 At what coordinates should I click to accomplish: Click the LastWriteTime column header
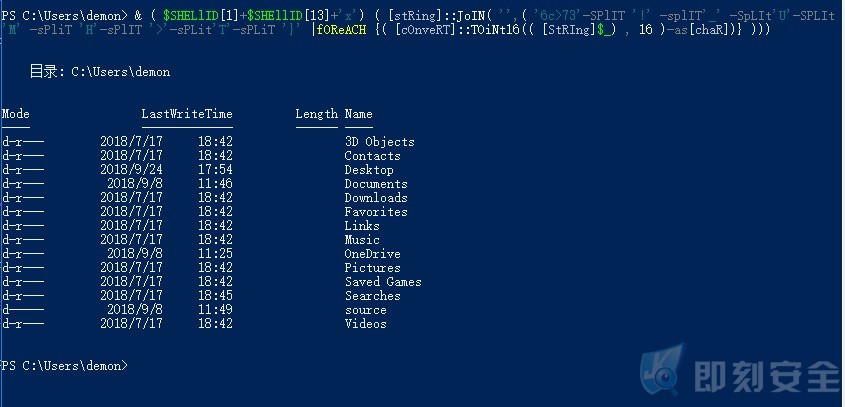coord(187,114)
